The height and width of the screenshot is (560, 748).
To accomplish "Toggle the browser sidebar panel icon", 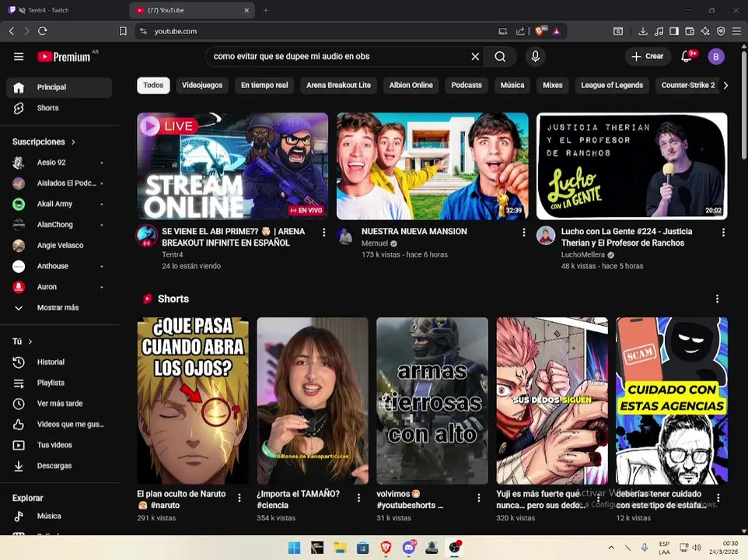I will point(674,31).
